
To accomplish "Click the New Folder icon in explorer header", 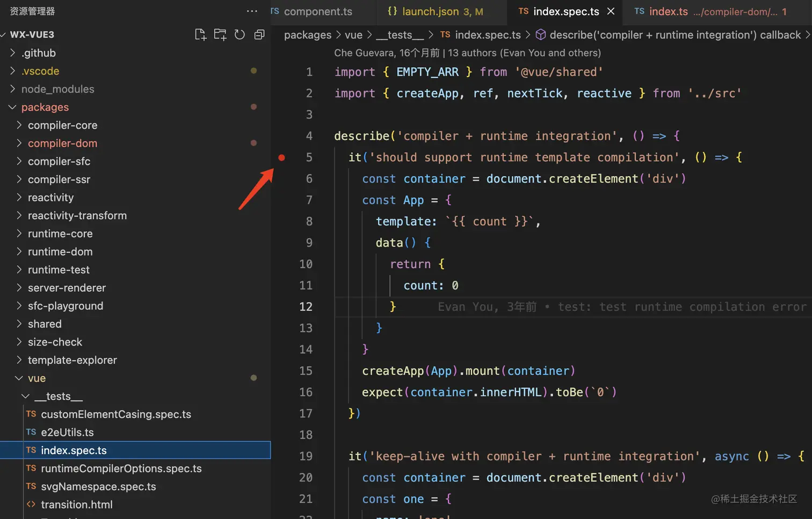I will point(220,34).
